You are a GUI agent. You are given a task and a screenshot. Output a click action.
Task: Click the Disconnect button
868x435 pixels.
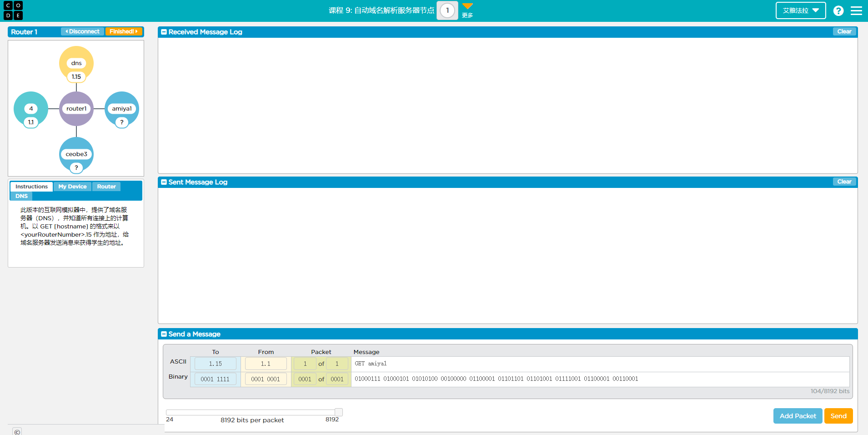(x=82, y=31)
